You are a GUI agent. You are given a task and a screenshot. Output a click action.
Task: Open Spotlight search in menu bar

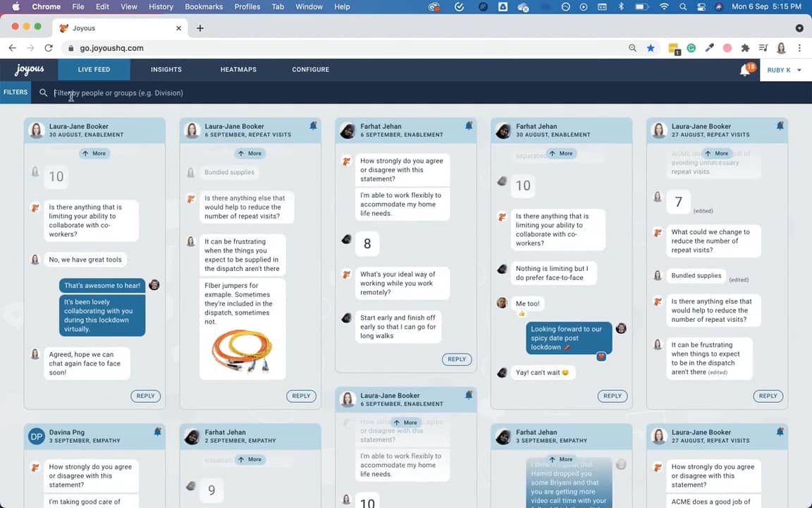683,7
